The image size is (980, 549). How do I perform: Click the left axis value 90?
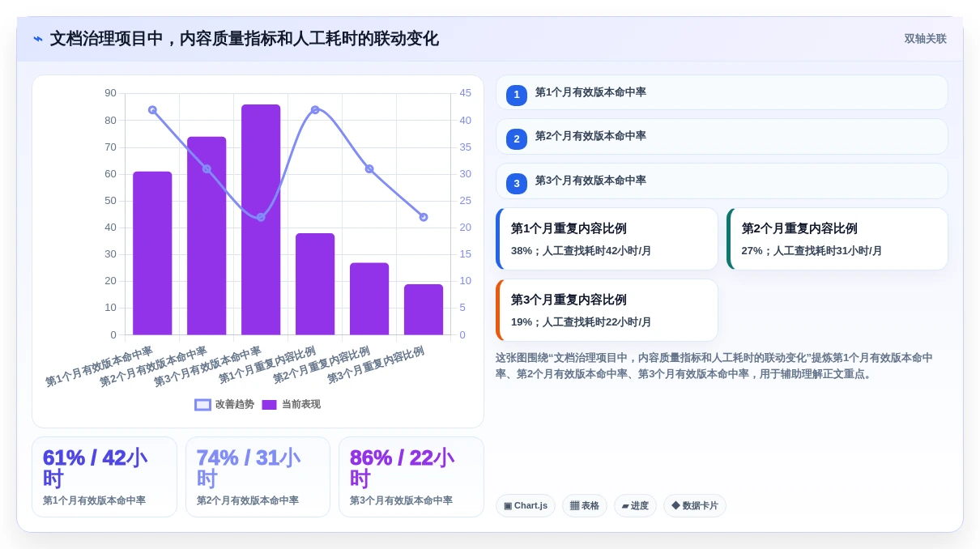tap(110, 93)
